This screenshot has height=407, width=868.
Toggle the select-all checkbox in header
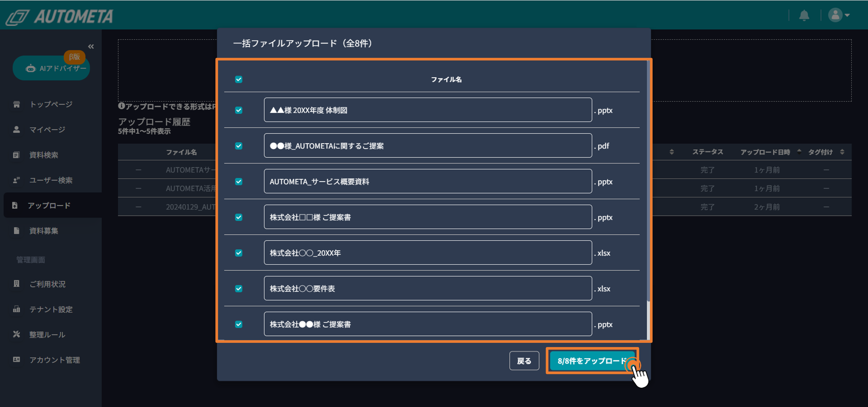(239, 79)
